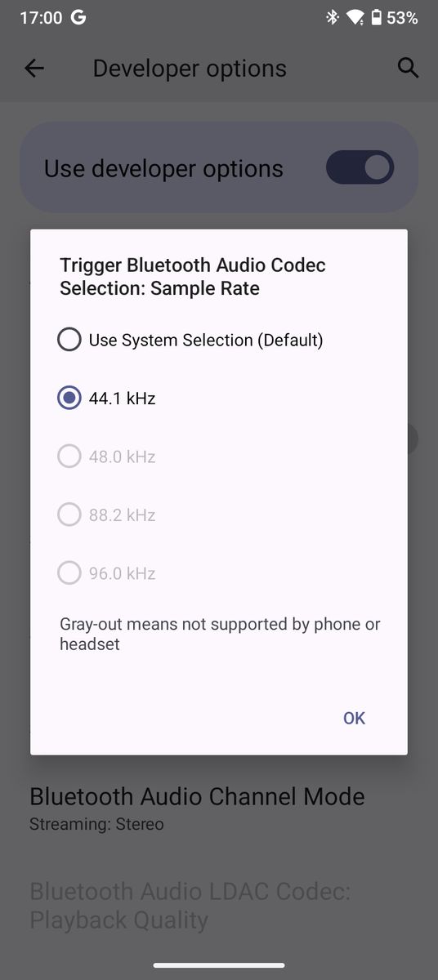The image size is (438, 980).
Task: Toggle the Use developer options switch
Action: click(360, 168)
